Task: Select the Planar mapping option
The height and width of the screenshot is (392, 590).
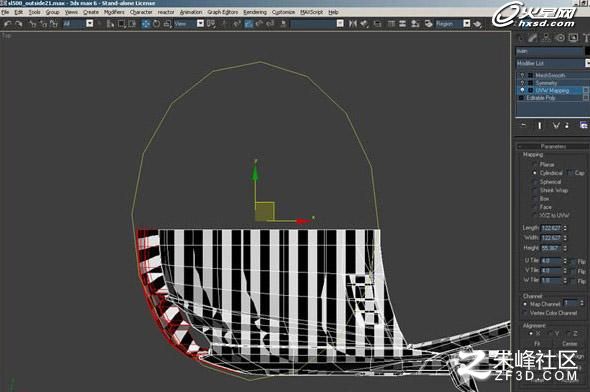Action: point(535,164)
